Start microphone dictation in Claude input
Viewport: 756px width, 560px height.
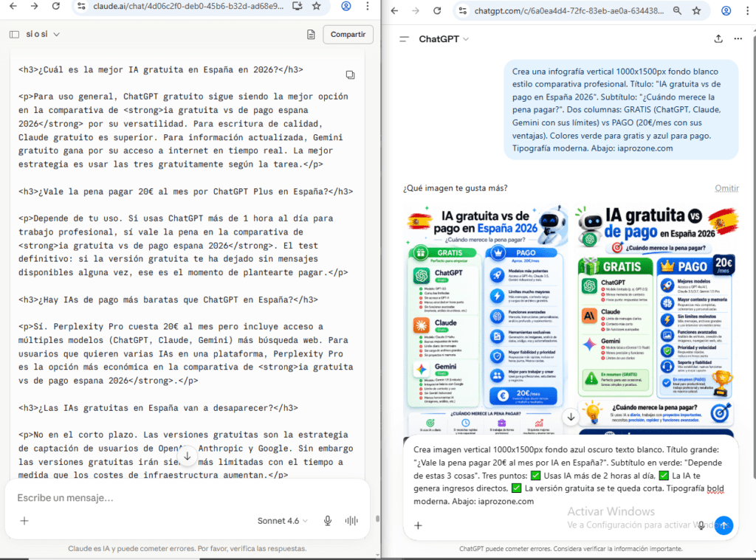[328, 520]
